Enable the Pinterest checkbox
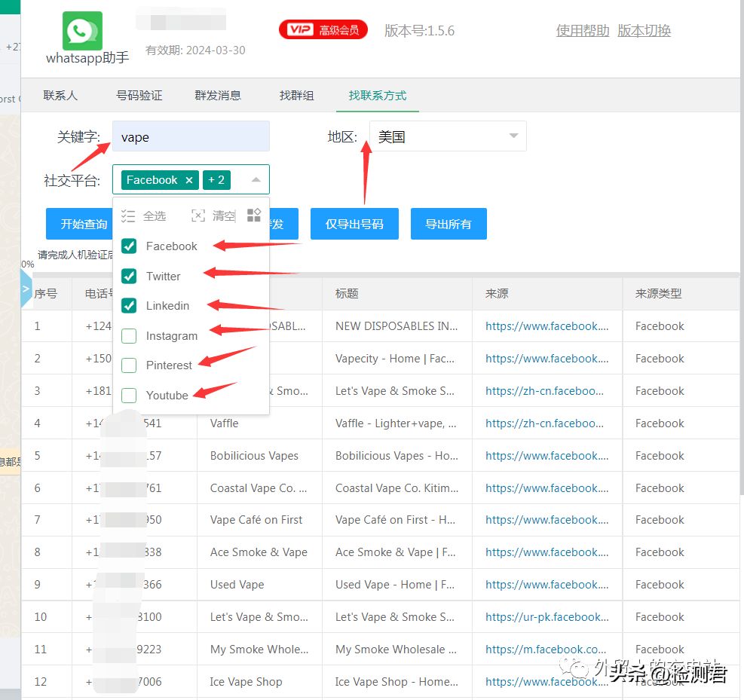The height and width of the screenshot is (700, 744). (129, 365)
